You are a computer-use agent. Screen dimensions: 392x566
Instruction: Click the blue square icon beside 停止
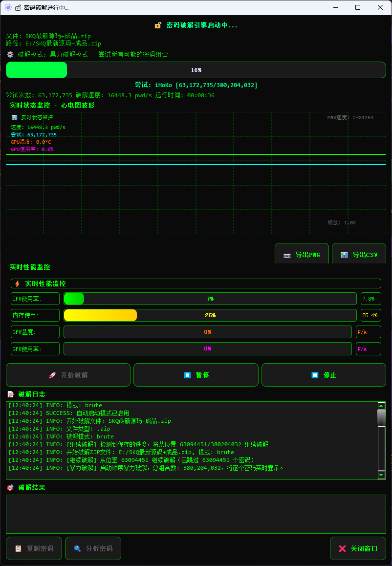(315, 375)
